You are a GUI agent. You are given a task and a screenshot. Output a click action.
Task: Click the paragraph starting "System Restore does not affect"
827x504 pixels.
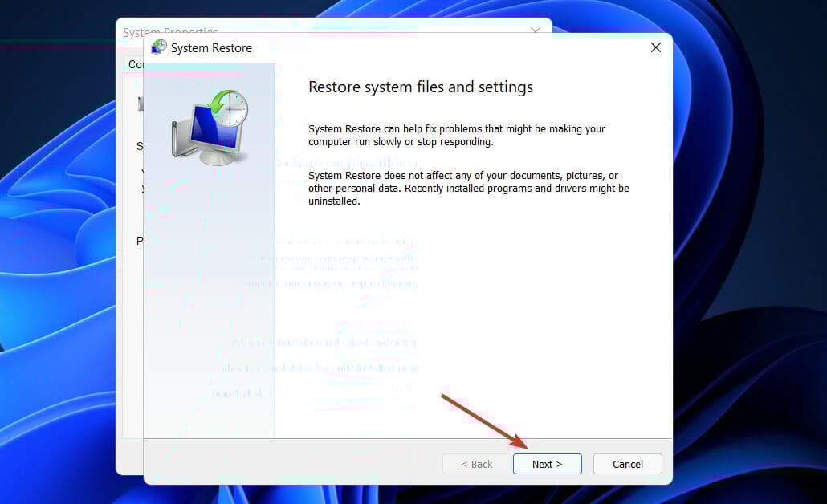469,189
